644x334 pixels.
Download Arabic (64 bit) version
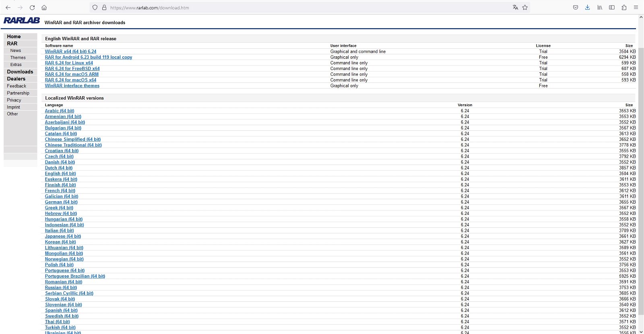[60, 111]
